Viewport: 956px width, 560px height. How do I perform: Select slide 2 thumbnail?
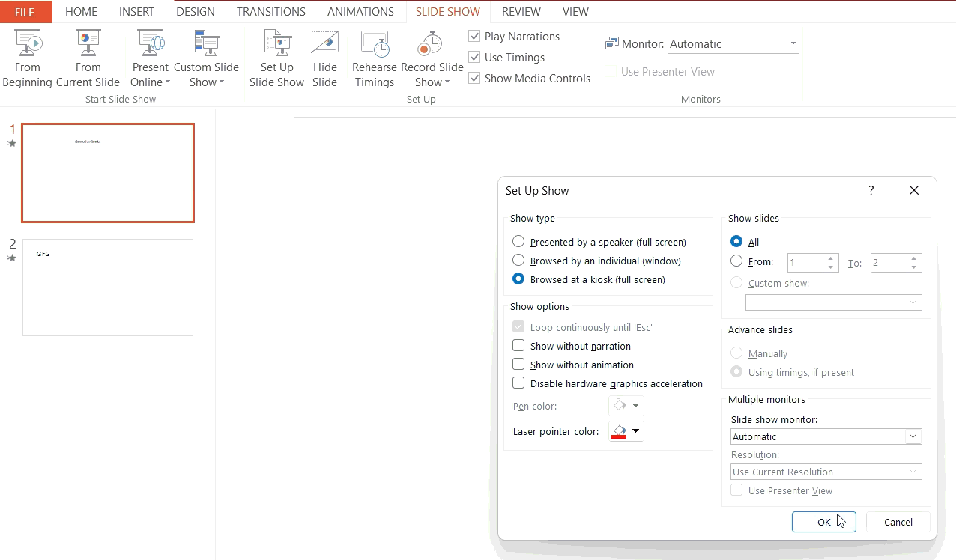[108, 287]
